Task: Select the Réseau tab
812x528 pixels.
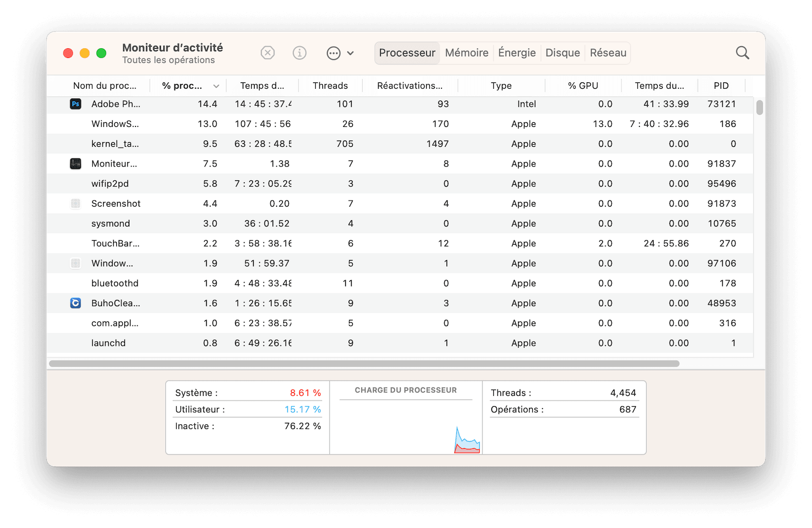Action: [608, 53]
